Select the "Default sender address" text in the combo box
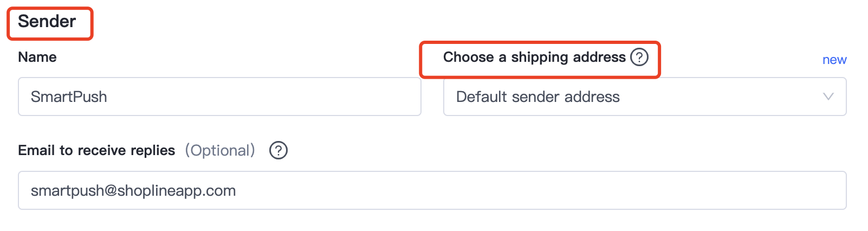Image resolution: width=868 pixels, height=231 pixels. pyautogui.click(x=537, y=97)
